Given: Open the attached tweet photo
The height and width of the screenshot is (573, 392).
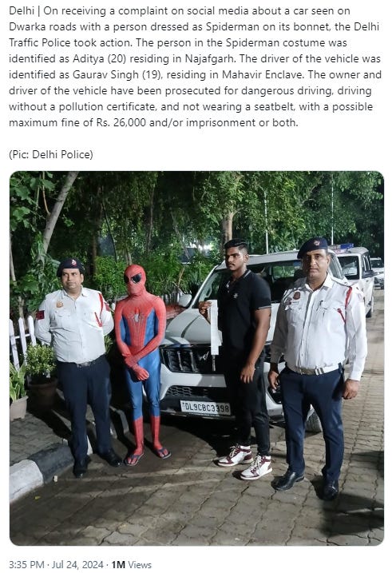Looking at the screenshot, I should click(x=196, y=358).
